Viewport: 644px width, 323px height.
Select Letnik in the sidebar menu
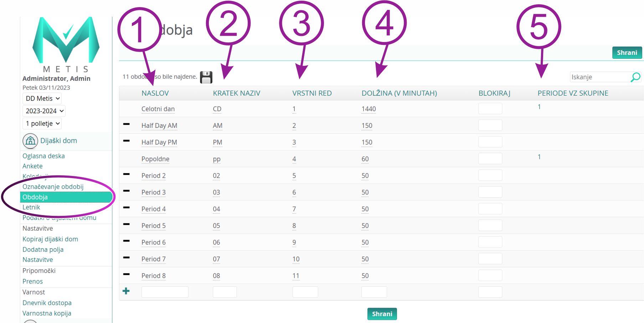[x=31, y=207]
